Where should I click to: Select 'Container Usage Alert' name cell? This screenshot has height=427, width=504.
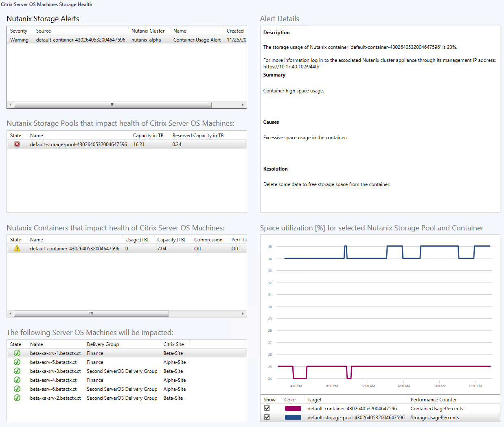[x=197, y=40]
